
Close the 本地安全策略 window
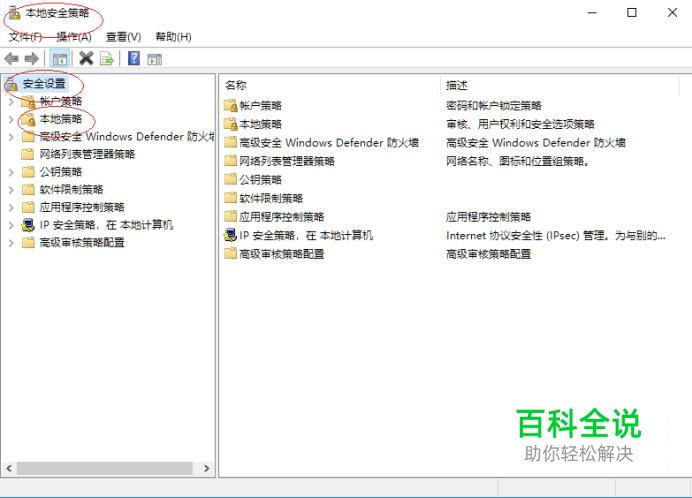tap(672, 13)
